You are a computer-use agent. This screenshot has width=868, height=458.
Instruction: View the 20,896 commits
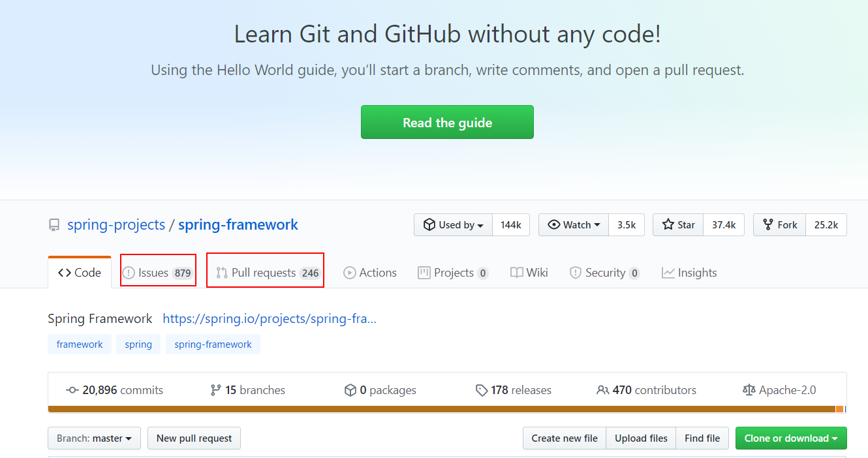click(115, 390)
